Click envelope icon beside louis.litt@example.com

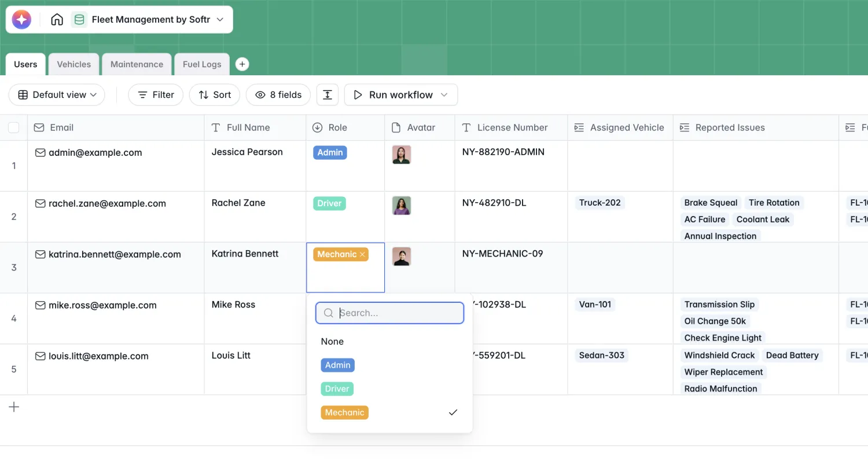[x=41, y=357]
